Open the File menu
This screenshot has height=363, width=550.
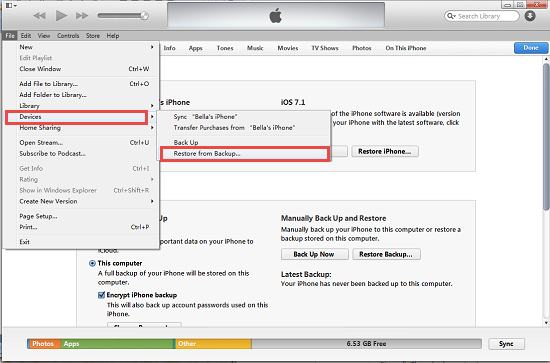[x=10, y=36]
